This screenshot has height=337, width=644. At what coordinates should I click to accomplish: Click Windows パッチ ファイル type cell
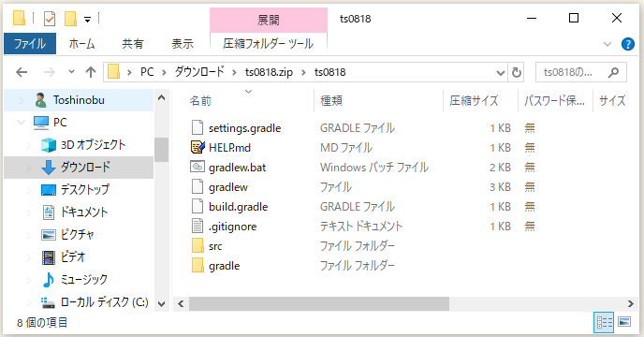(x=374, y=168)
